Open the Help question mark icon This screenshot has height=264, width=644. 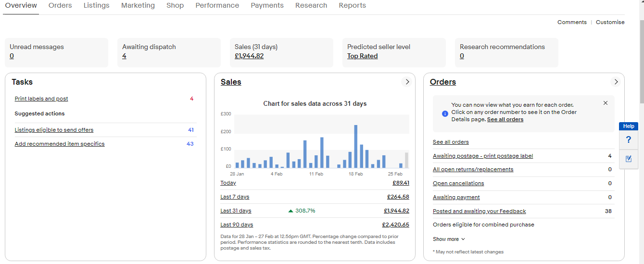coord(628,140)
